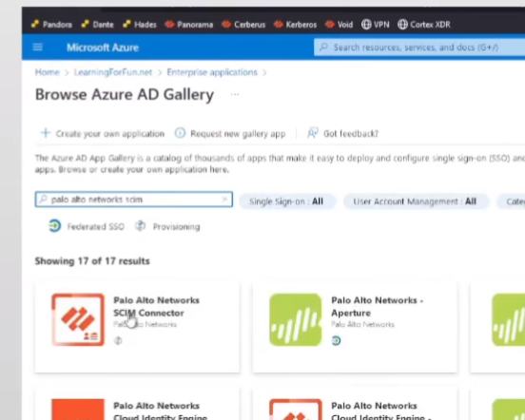
Task: Click Got feedback? button
Action: pos(342,133)
